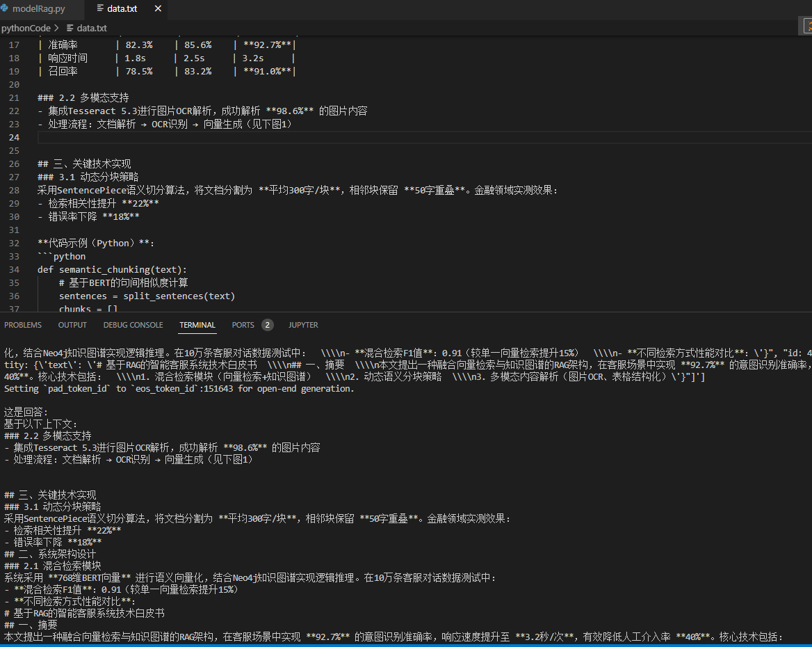Click 'def semantic_chunking(text):' in the editor
Image resolution: width=812 pixels, height=647 pixels.
pos(112,270)
